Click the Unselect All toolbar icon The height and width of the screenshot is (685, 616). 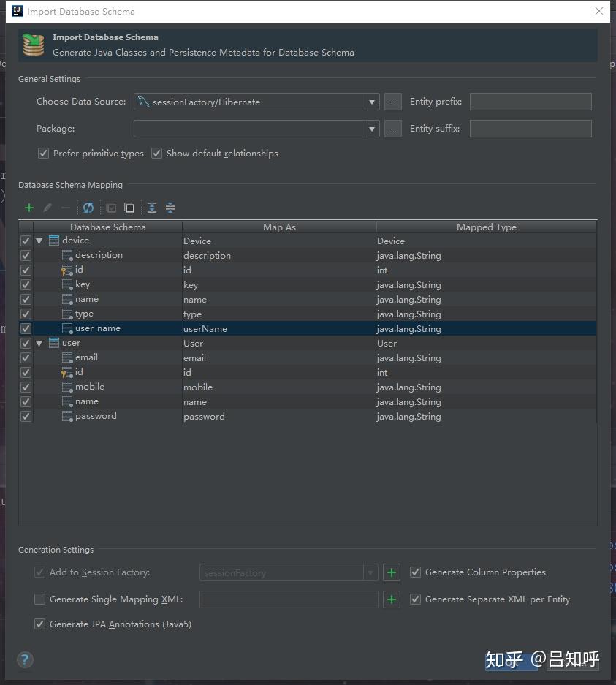pyautogui.click(x=129, y=208)
